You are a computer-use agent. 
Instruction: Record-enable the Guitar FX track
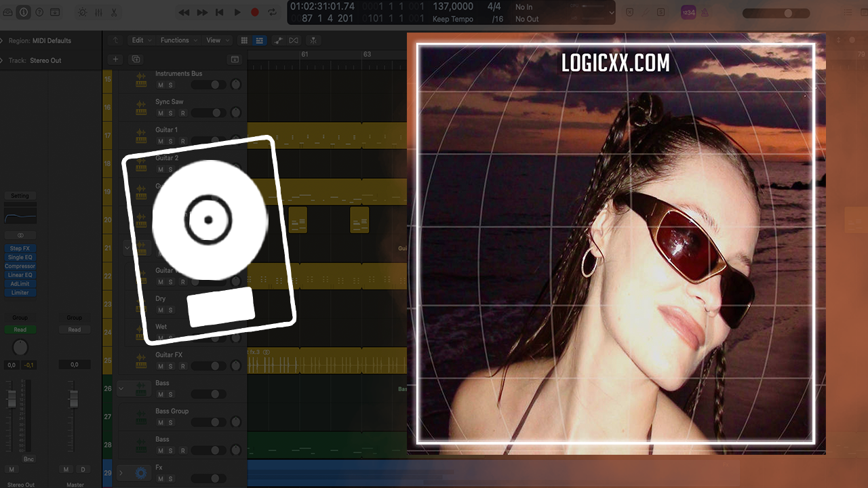click(182, 367)
